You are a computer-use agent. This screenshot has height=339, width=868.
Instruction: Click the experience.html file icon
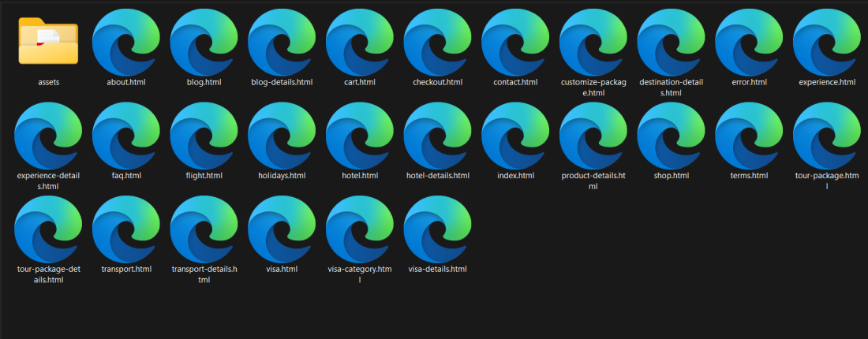click(x=827, y=42)
